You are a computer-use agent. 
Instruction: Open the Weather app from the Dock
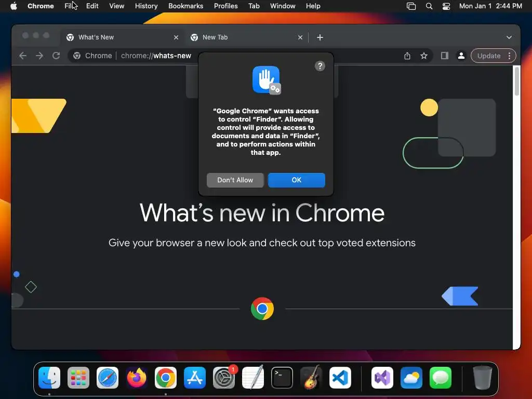click(x=411, y=378)
